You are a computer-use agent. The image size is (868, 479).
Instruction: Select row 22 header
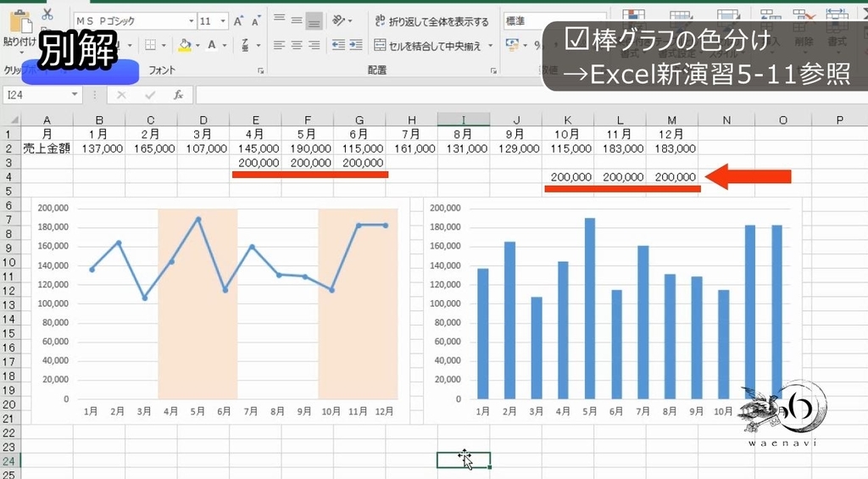[8, 432]
